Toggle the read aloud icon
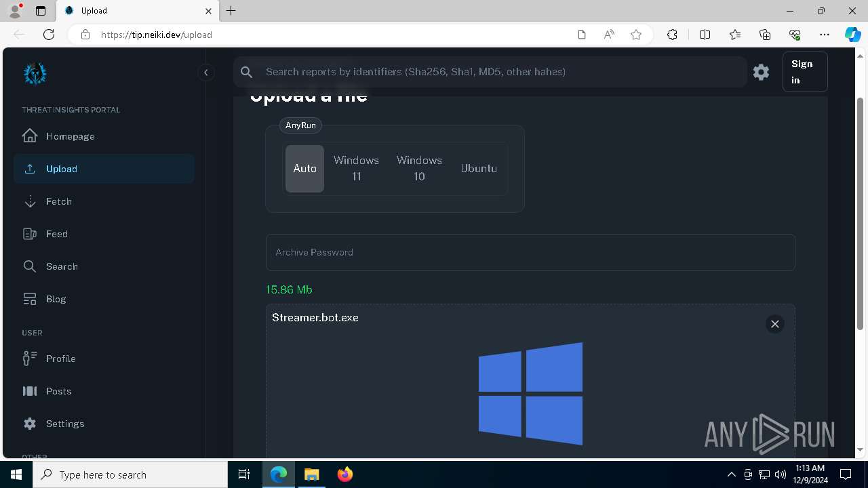The image size is (868, 488). point(609,35)
